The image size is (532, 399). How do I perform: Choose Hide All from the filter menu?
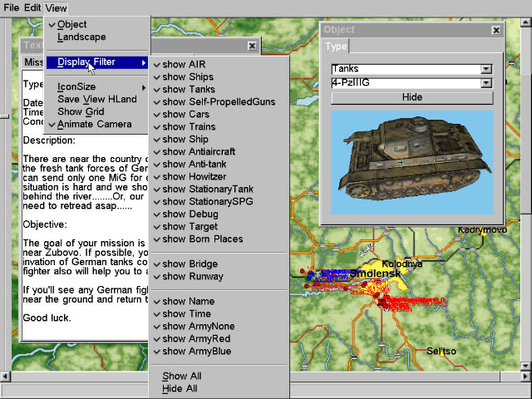180,388
